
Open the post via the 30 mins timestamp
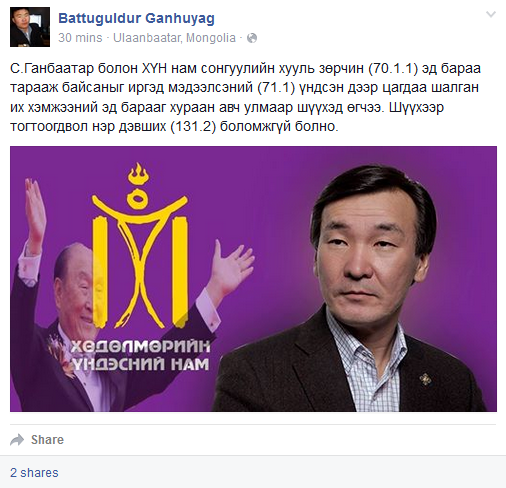[80, 38]
